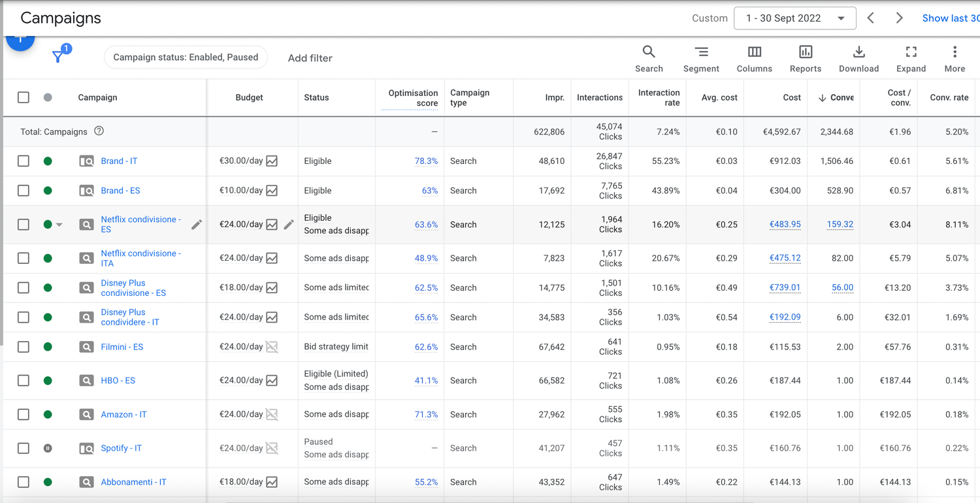Tick checkbox for Amazon - IT row

[24, 414]
